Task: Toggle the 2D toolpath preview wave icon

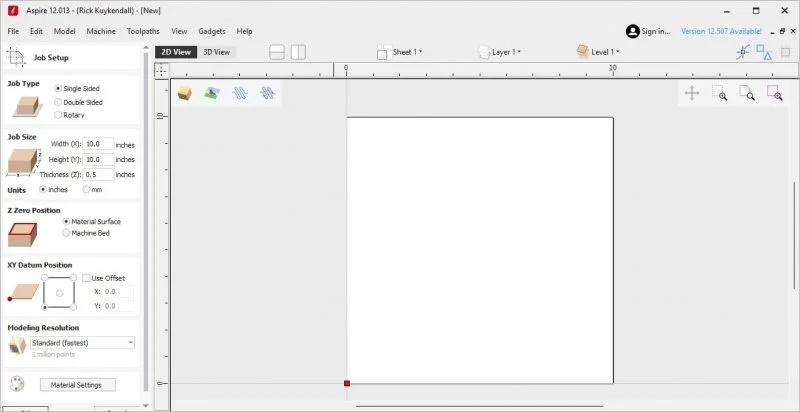Action: pos(240,93)
